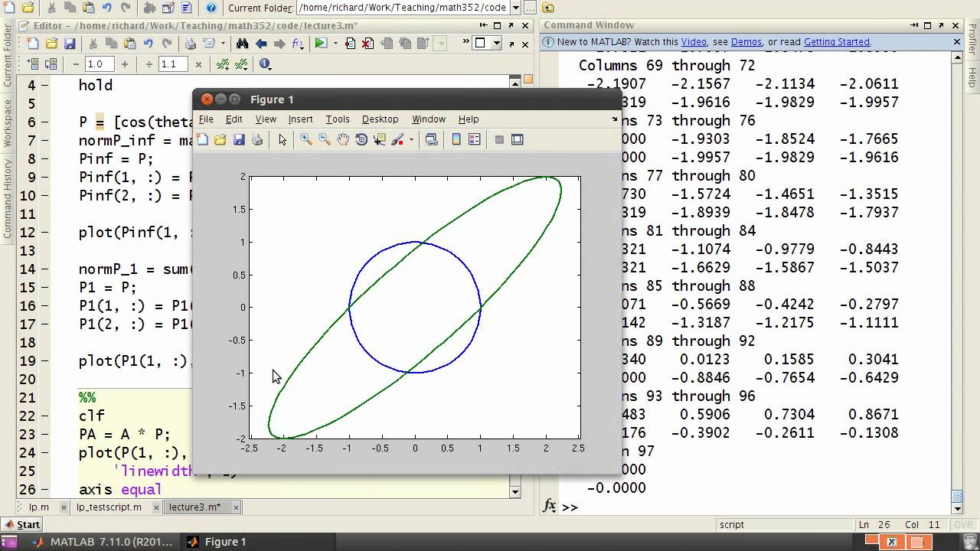Open File menu in Figure 1
This screenshot has height=551, width=980.
206,119
